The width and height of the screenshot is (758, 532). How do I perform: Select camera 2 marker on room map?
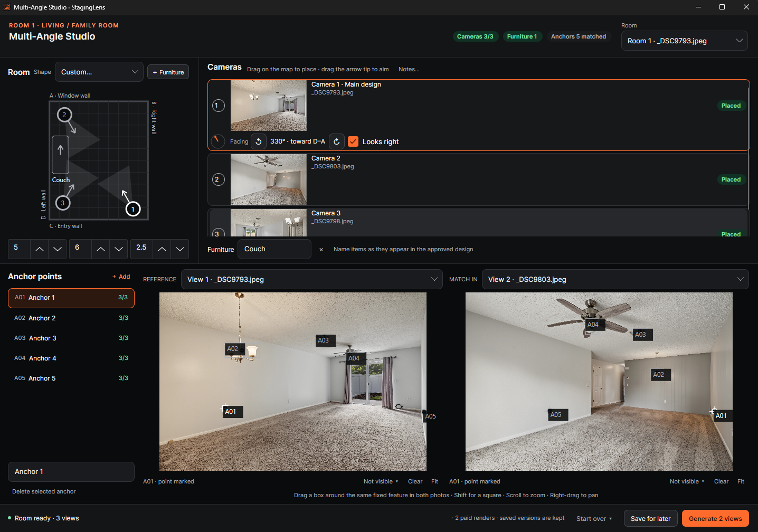coord(64,115)
